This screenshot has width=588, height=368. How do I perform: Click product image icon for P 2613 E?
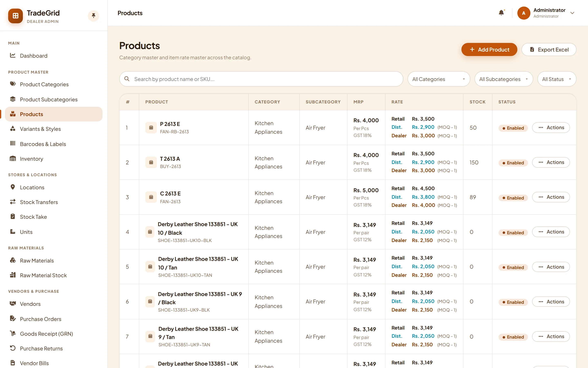[151, 128]
